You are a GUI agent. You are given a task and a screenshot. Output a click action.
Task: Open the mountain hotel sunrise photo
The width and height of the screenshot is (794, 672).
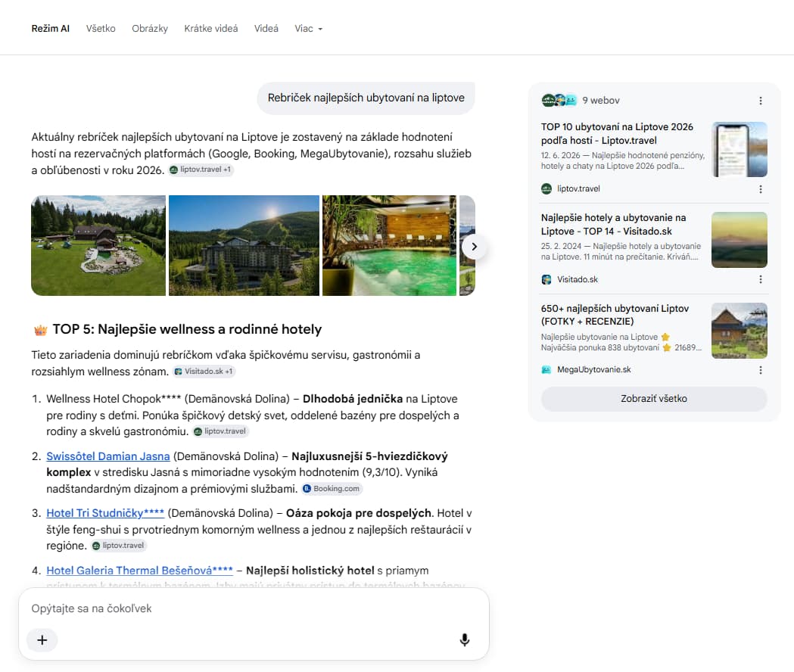(x=244, y=246)
